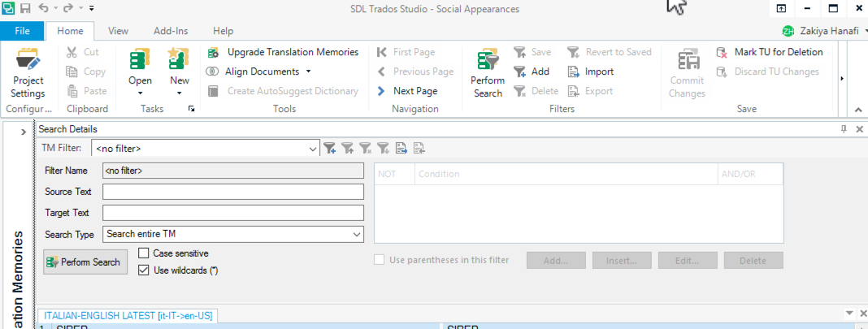868x329 pixels.
Task: Launch Upgrade Translation Memories tool
Action: pos(283,52)
